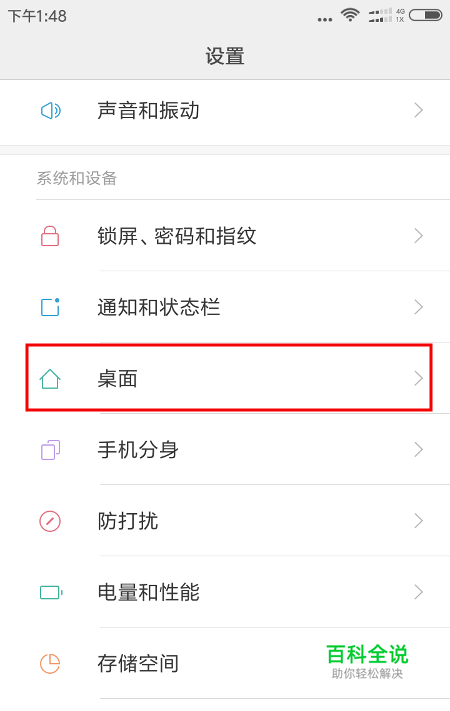Tap the purple dual-squares icon

[x=50, y=450]
